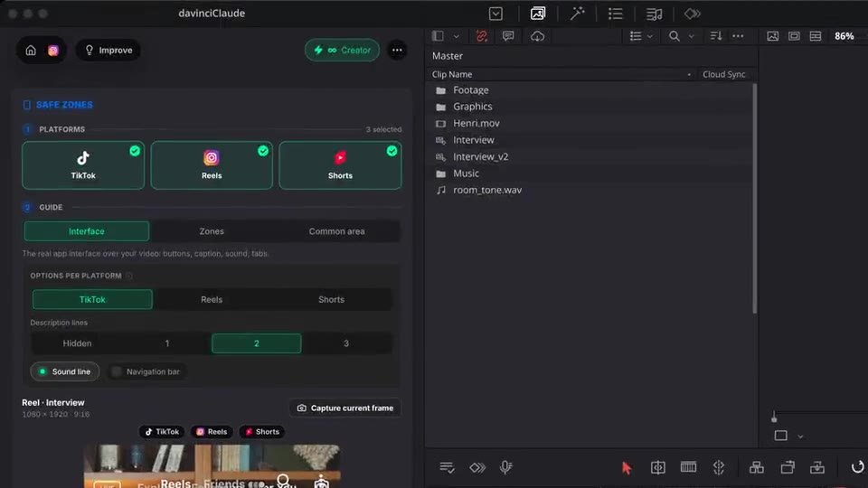The height and width of the screenshot is (488, 868).
Task: Click the Shorts preview chip
Action: coord(262,432)
